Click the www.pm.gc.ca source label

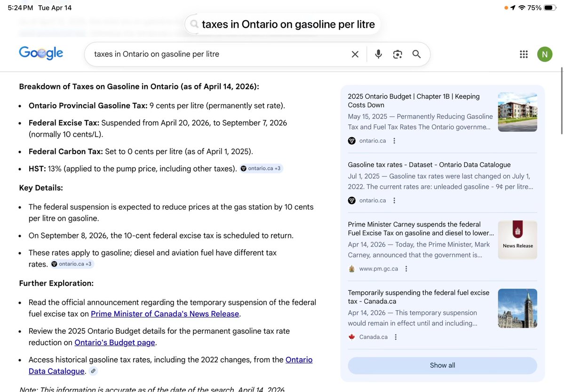coord(378,269)
